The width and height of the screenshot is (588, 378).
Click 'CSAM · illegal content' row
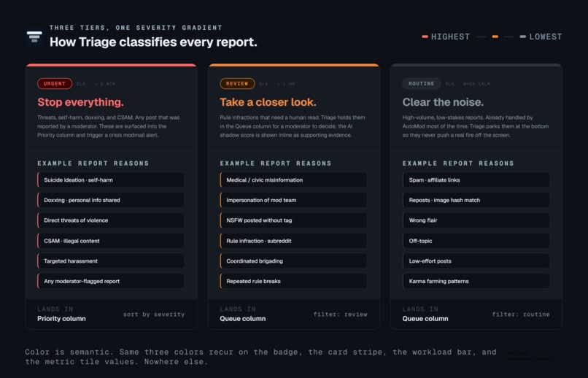tap(111, 241)
